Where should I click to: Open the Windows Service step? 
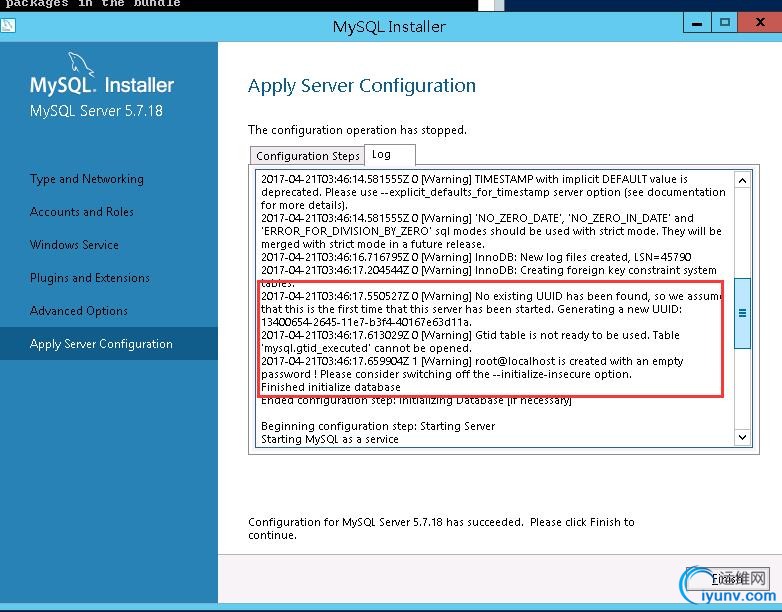click(x=74, y=244)
